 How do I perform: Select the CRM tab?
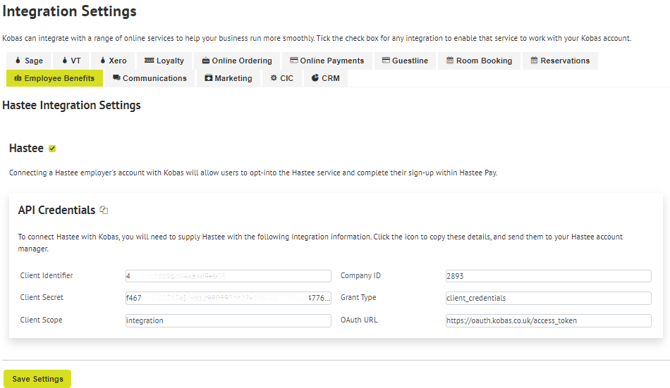(x=325, y=78)
